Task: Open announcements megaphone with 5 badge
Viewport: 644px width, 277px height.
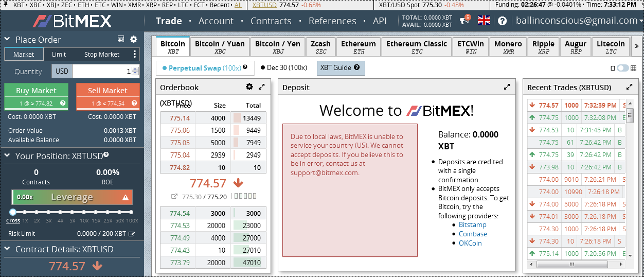Action: pos(464,21)
